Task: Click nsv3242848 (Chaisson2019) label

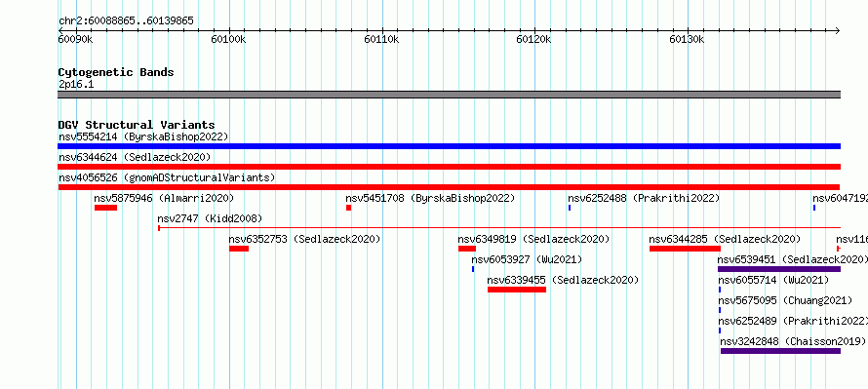Action: [x=793, y=341]
